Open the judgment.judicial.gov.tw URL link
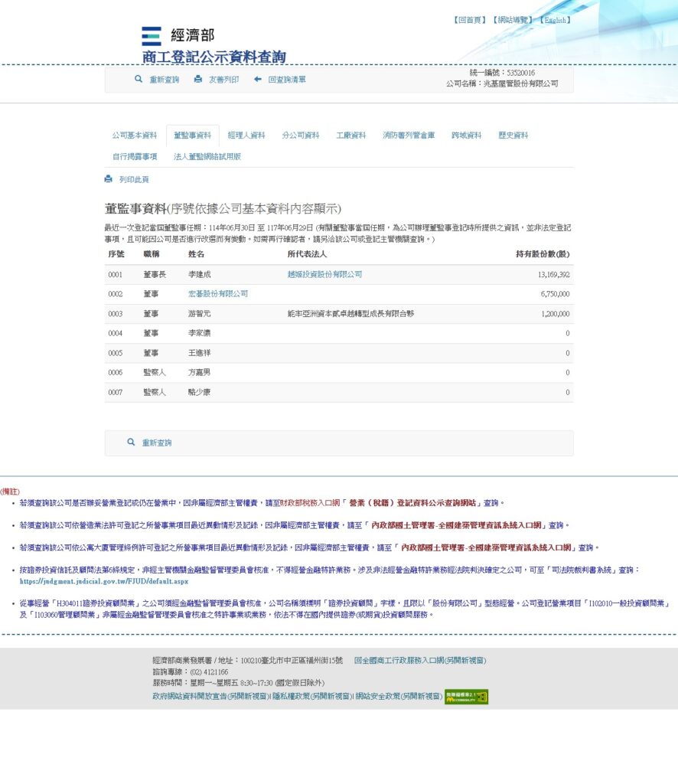The height and width of the screenshot is (784, 678). point(104,581)
